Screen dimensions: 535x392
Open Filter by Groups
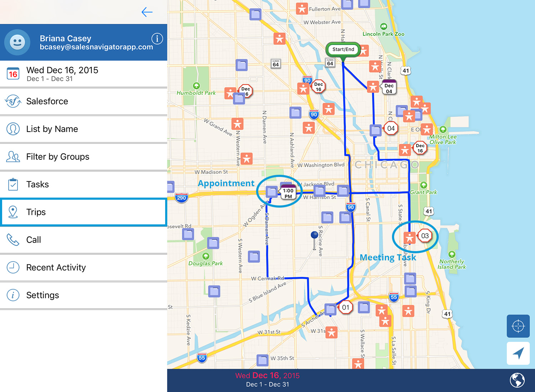pyautogui.click(x=83, y=157)
